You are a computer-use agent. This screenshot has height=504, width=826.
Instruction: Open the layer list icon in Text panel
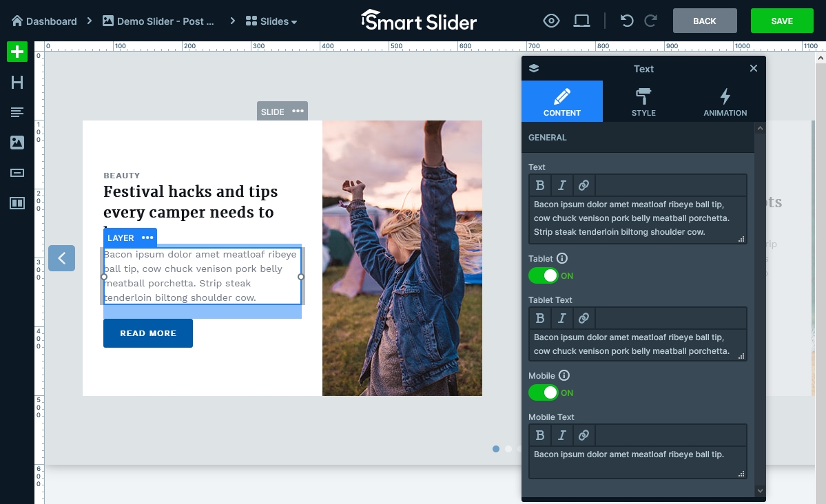[534, 68]
